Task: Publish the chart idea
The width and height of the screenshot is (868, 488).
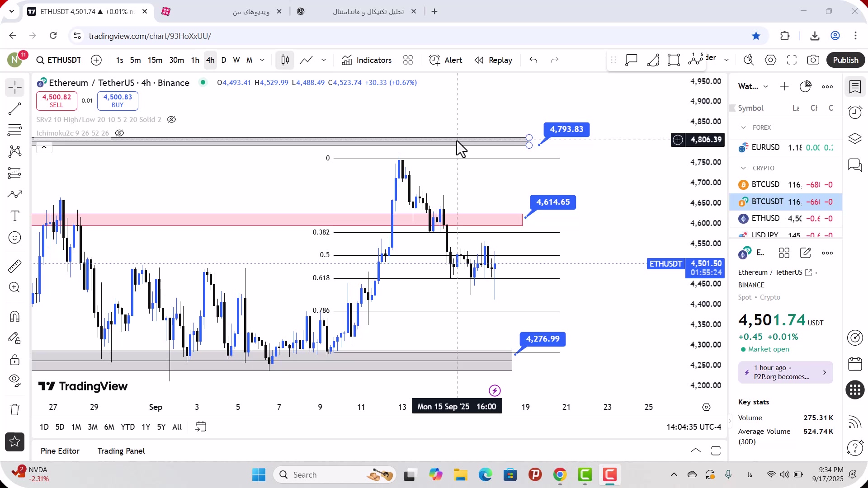Action: (x=845, y=60)
